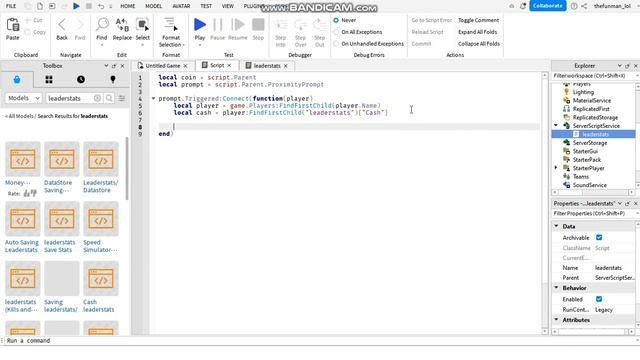
Task: Collapse the Data properties section
Action: point(556,226)
